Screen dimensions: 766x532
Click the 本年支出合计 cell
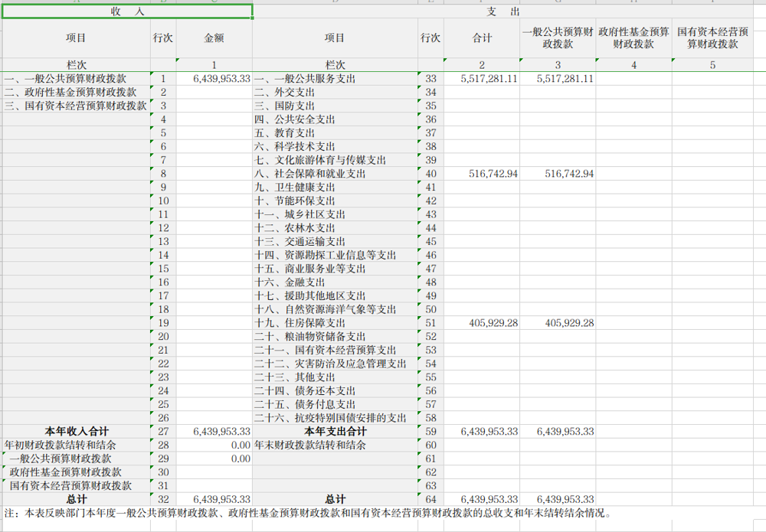coord(335,432)
